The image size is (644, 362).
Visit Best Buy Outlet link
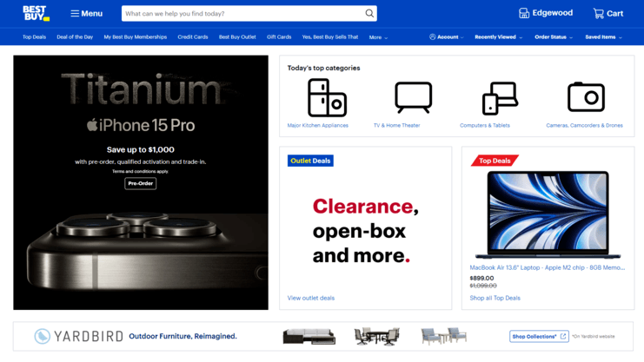pyautogui.click(x=237, y=37)
